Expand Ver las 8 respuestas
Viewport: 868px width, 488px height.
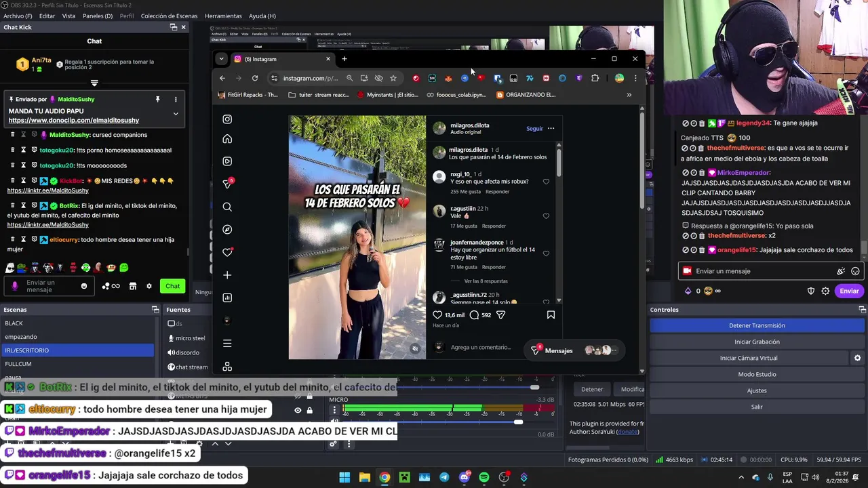486,281
